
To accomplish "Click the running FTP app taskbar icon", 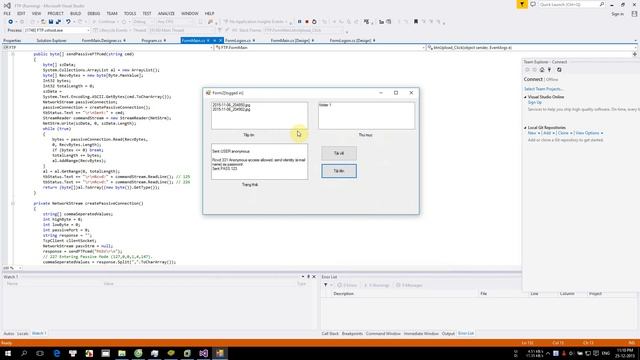I will (220, 353).
